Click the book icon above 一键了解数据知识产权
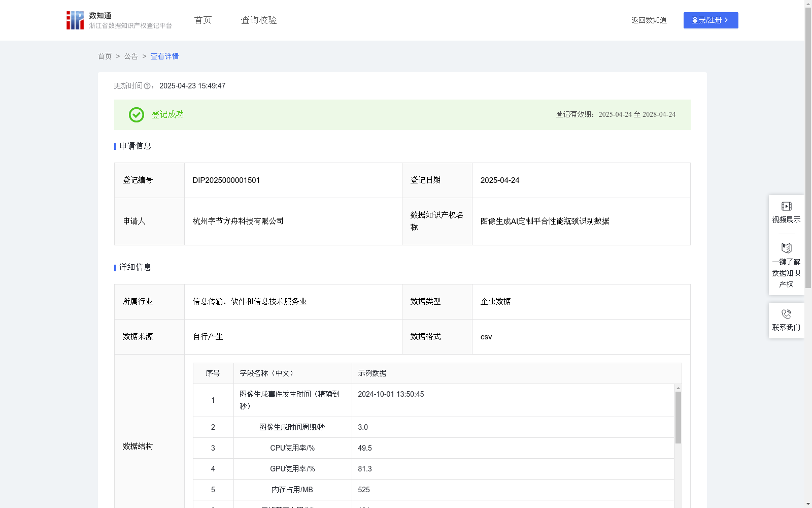This screenshot has width=812, height=508. pos(786,248)
